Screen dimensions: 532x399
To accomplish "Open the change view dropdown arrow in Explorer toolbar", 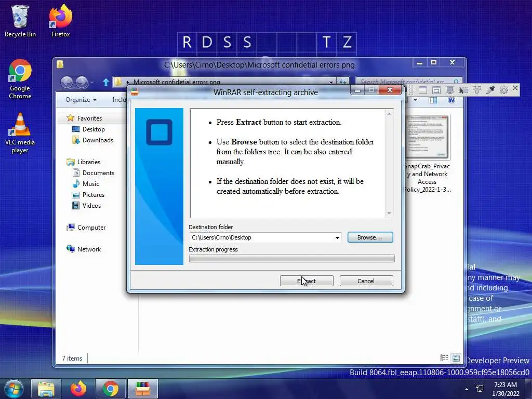I will click(x=415, y=100).
